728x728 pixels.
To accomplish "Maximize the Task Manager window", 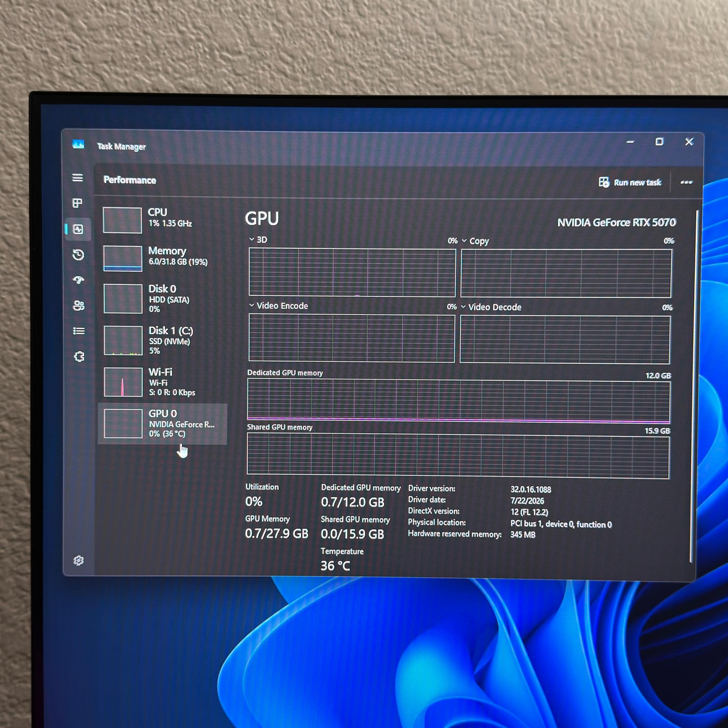I will pos(659,142).
